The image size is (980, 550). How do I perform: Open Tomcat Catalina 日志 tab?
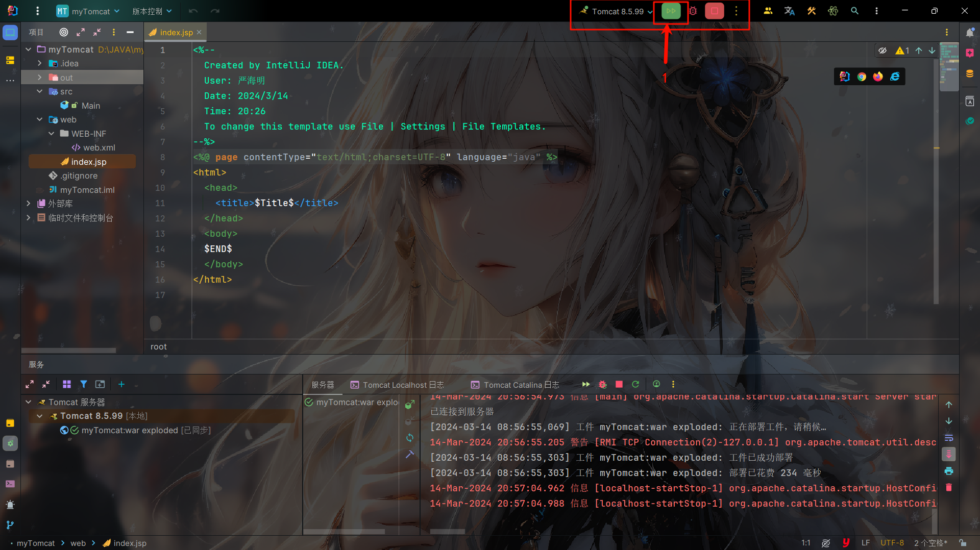515,385
